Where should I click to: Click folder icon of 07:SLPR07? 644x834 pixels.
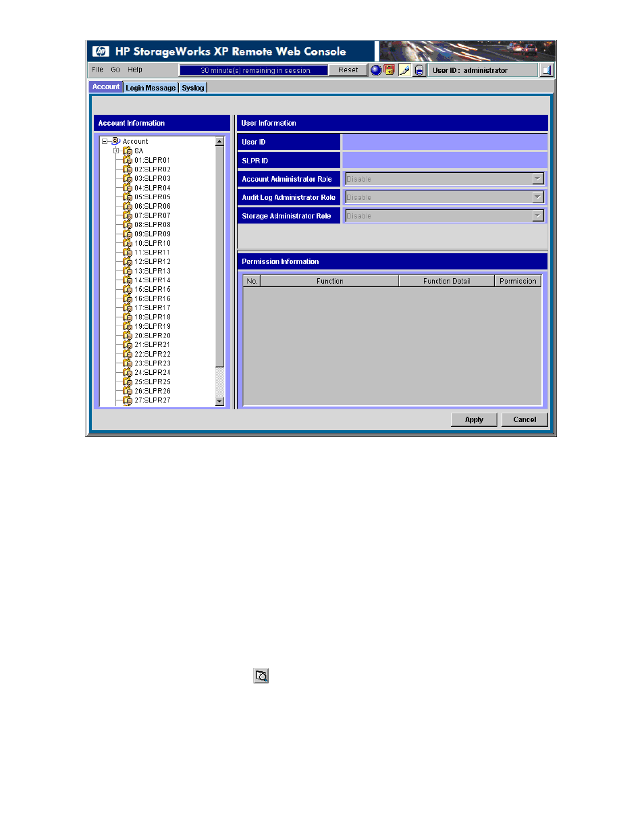coord(128,215)
